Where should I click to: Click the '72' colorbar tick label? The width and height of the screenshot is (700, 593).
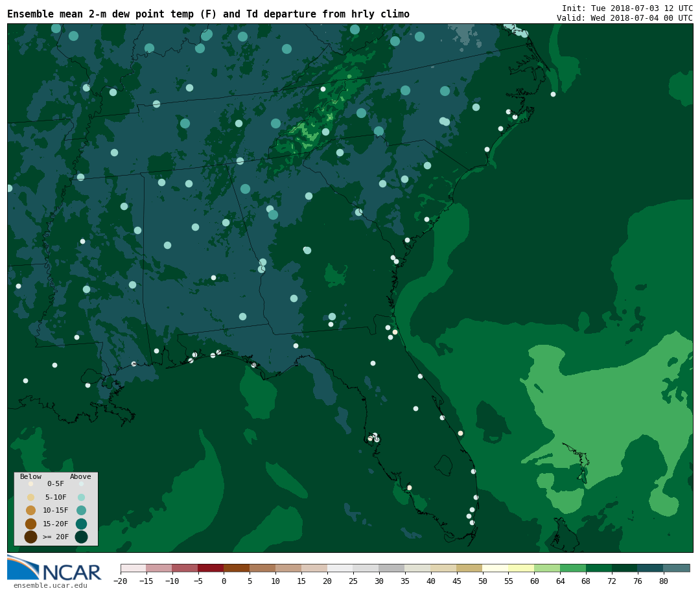point(612,581)
